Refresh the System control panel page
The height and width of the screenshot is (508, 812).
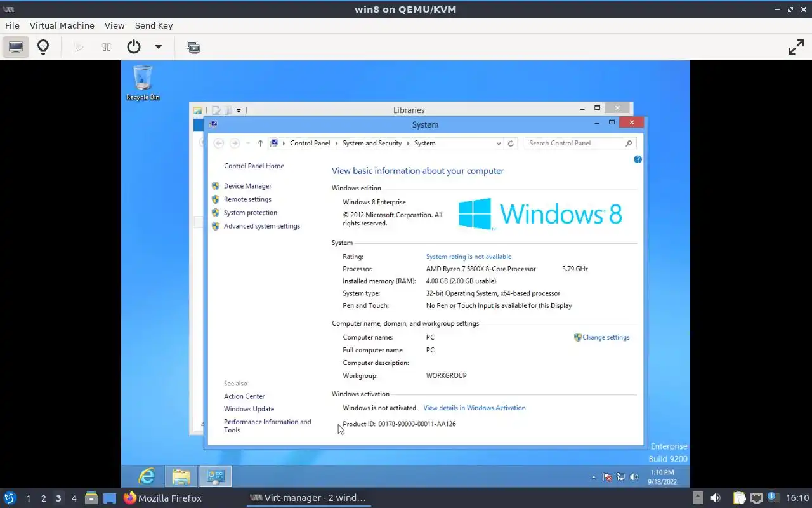point(511,144)
